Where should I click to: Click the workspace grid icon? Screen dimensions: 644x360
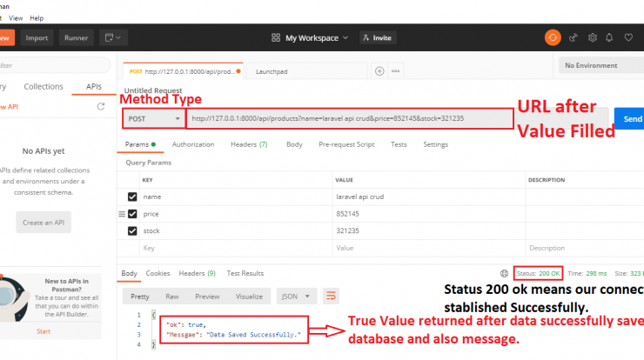click(x=276, y=37)
